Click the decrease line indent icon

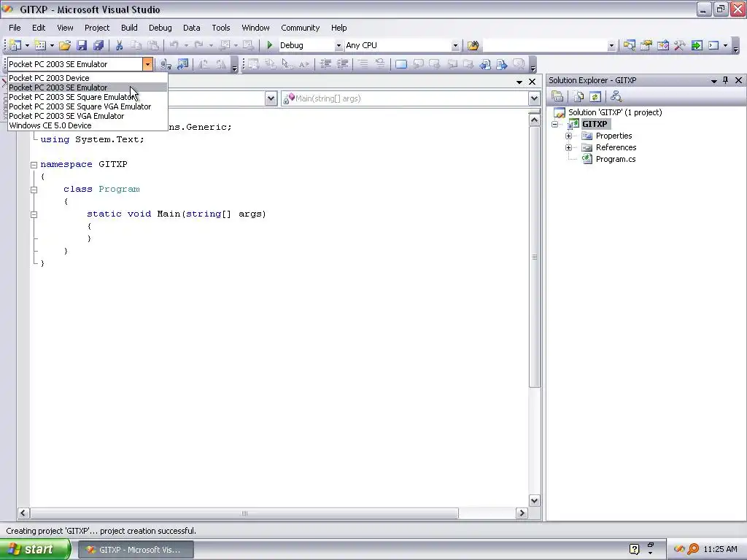(325, 64)
